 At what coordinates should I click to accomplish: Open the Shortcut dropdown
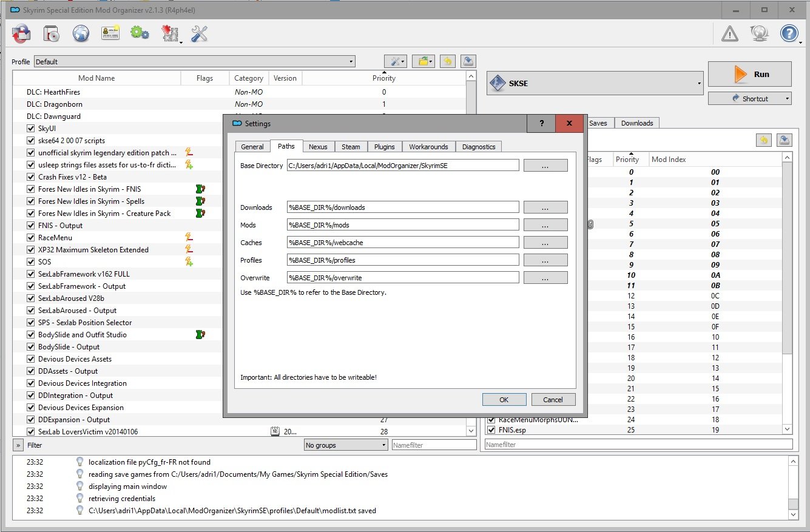tap(750, 98)
